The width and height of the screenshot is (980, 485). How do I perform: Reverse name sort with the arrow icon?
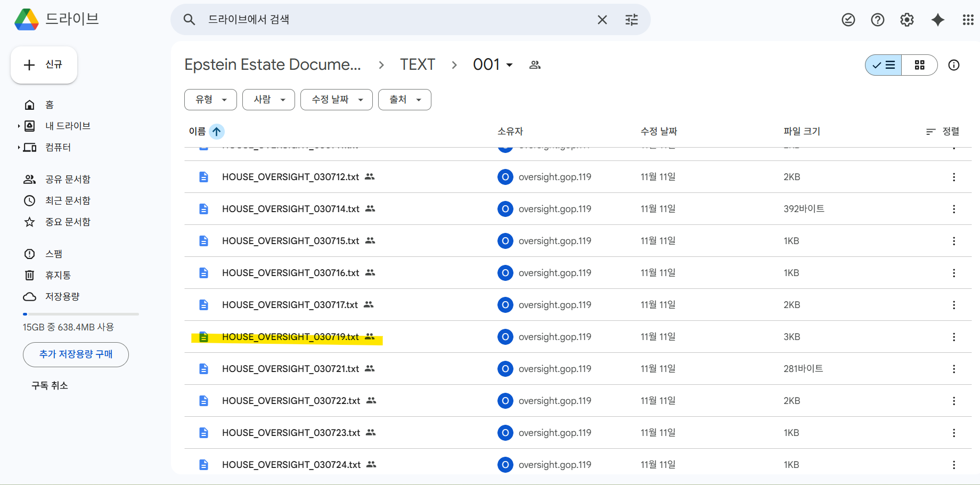pos(217,131)
